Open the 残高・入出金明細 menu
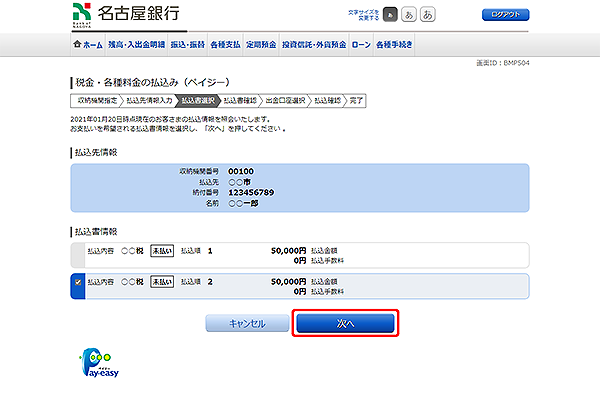The image size is (600, 398). click(x=136, y=45)
